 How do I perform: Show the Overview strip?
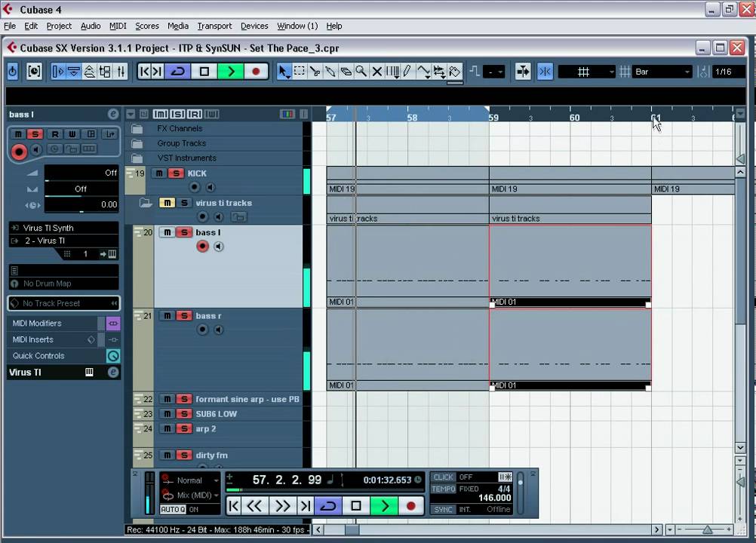[89, 72]
